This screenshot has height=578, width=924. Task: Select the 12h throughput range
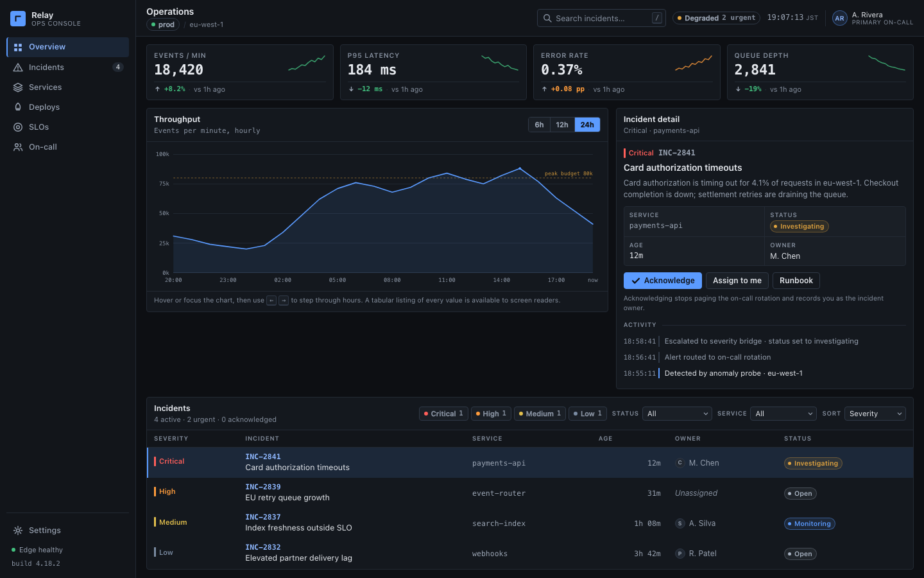[x=562, y=125]
